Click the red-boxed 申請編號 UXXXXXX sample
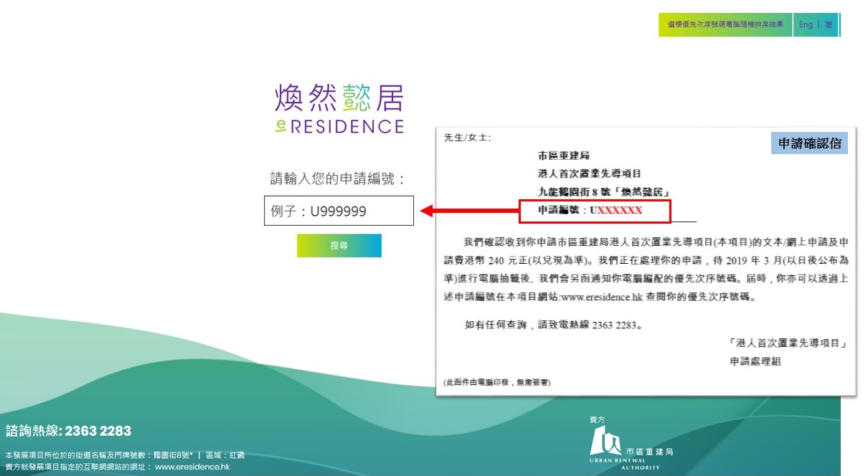 pyautogui.click(x=594, y=211)
